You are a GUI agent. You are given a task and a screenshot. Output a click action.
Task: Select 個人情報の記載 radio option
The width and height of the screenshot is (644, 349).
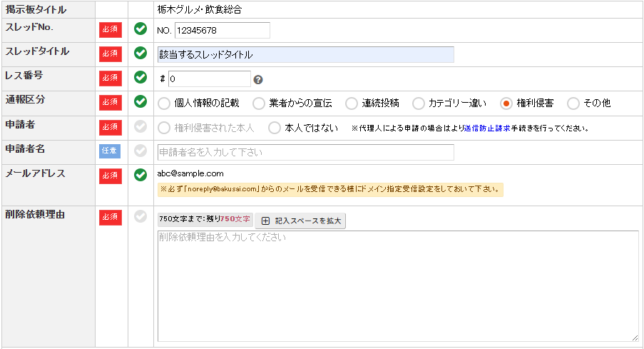click(x=164, y=103)
